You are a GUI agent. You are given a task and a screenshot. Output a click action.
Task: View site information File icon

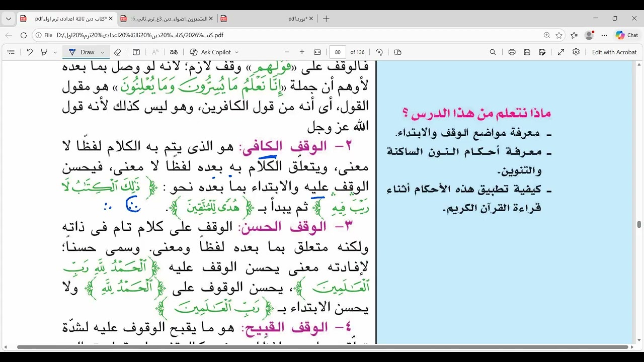[44, 35]
